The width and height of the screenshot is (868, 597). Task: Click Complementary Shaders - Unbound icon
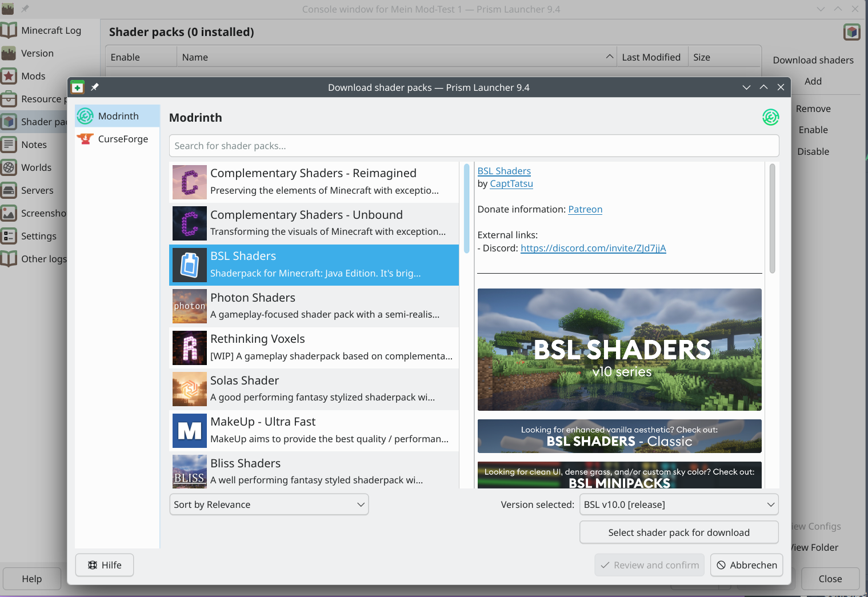(x=190, y=223)
